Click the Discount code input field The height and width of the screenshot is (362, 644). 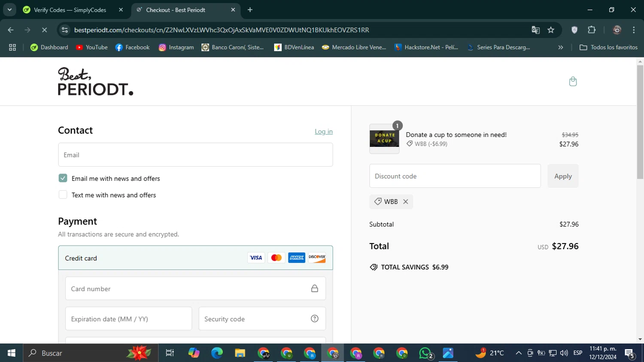pyautogui.click(x=455, y=176)
